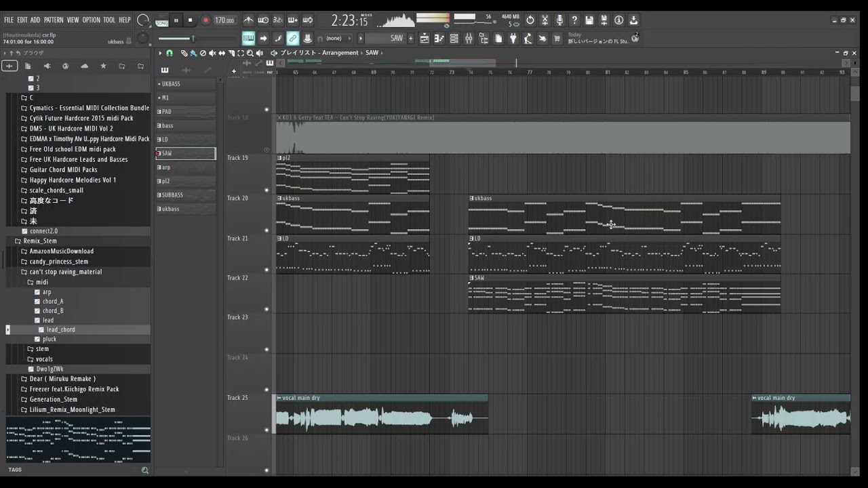
Task: Select the playlist delete tool
Action: (203, 53)
